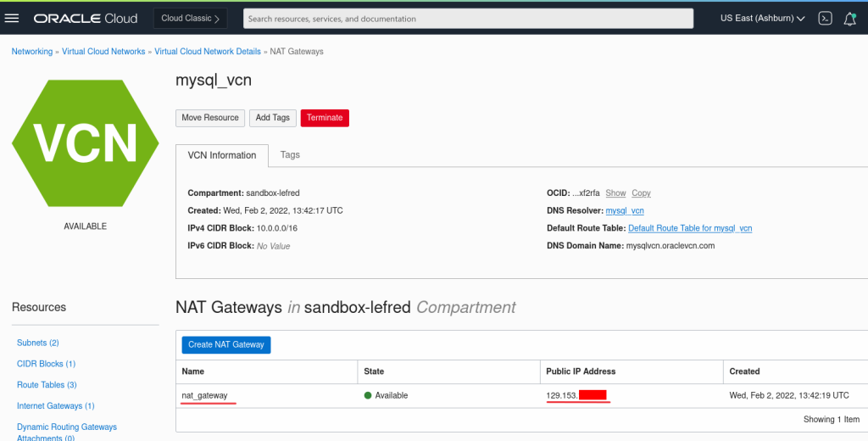Click the Move Resource button
Viewport: 868px width, 441px height.
210,118
